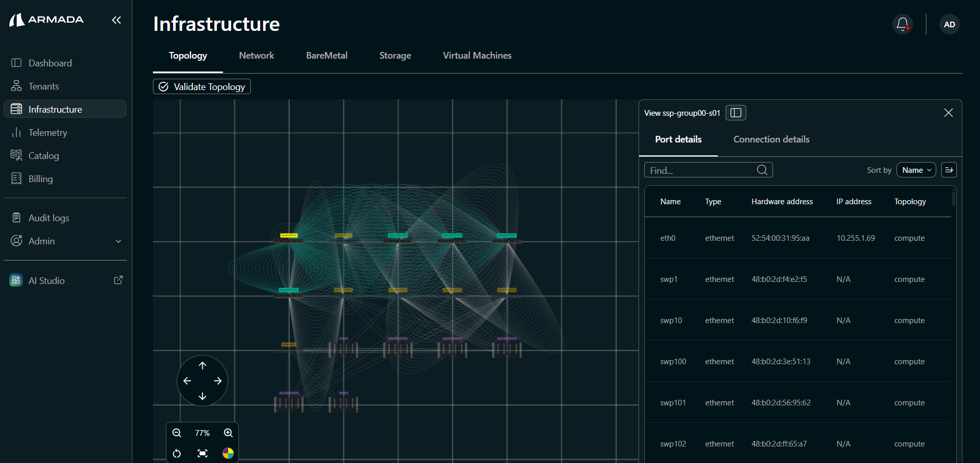Open the topology color scheme wheel
Image resolution: width=980 pixels, height=463 pixels.
[228, 453]
